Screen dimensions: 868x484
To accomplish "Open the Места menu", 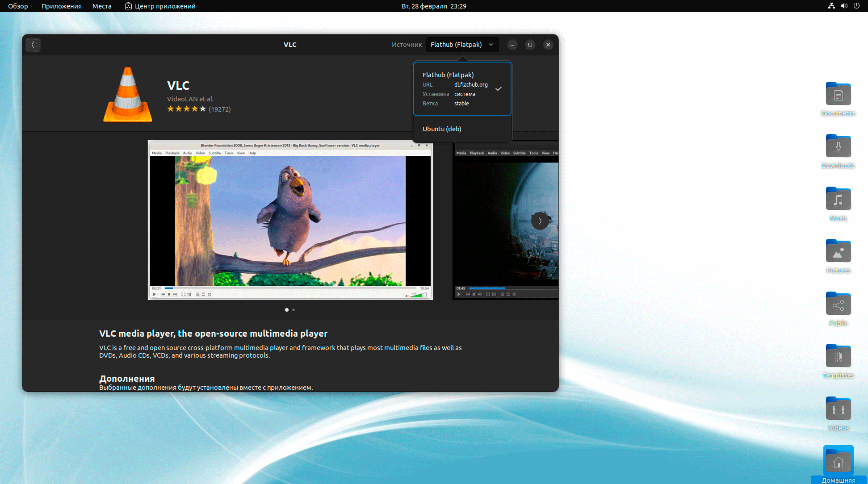I will tap(102, 6).
